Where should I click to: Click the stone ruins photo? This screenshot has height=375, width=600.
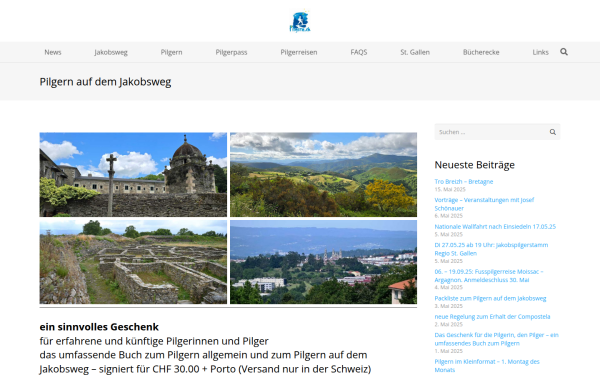point(133,262)
